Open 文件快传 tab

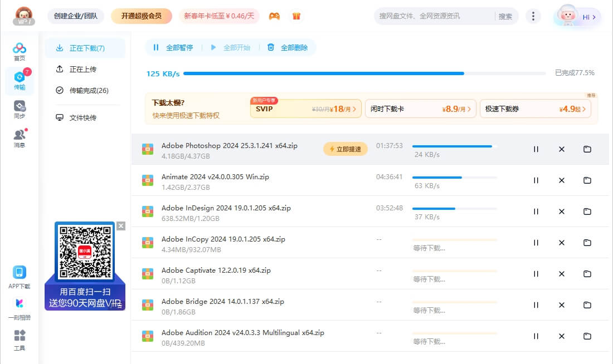click(x=85, y=117)
